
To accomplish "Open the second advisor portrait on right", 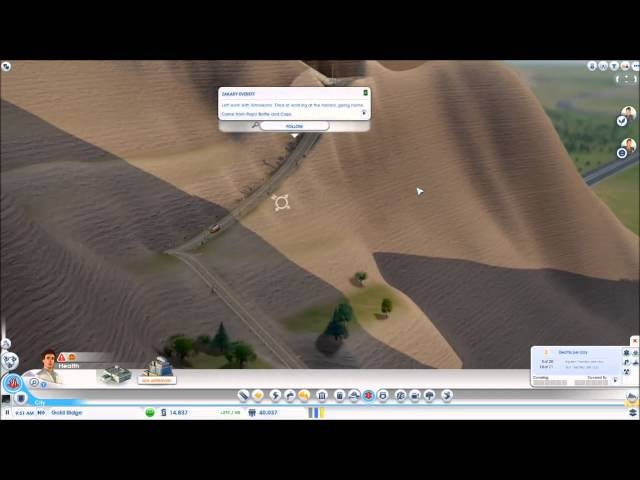I will (628, 146).
